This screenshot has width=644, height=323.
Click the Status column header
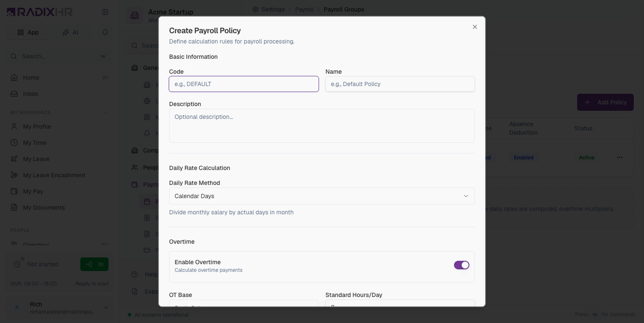pyautogui.click(x=583, y=128)
